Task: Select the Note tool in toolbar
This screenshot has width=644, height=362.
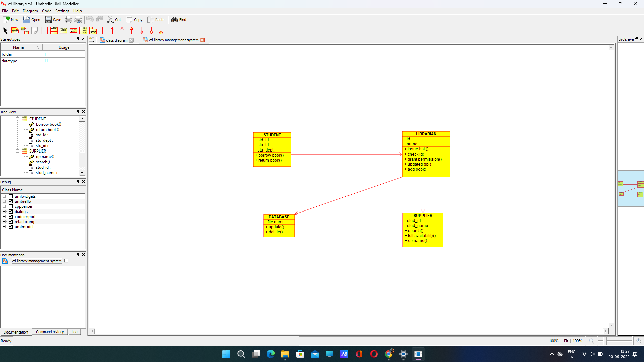Action: coord(34,31)
